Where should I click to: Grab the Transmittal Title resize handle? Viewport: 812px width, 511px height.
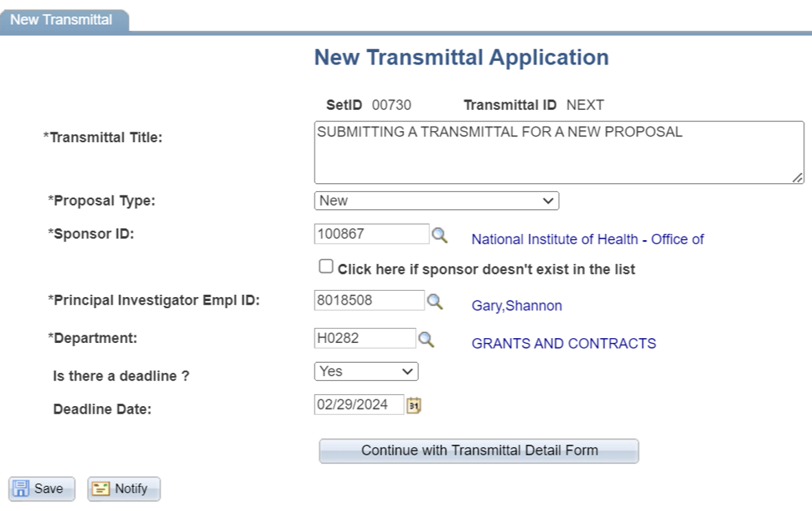coord(798,178)
